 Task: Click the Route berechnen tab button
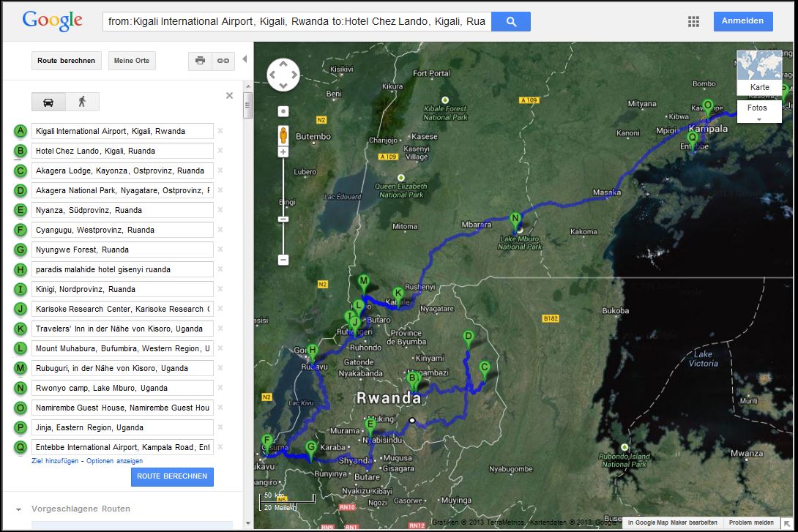click(x=66, y=61)
